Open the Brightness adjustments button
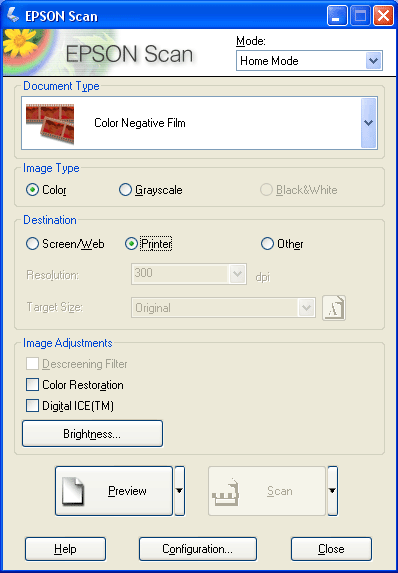 [x=92, y=434]
